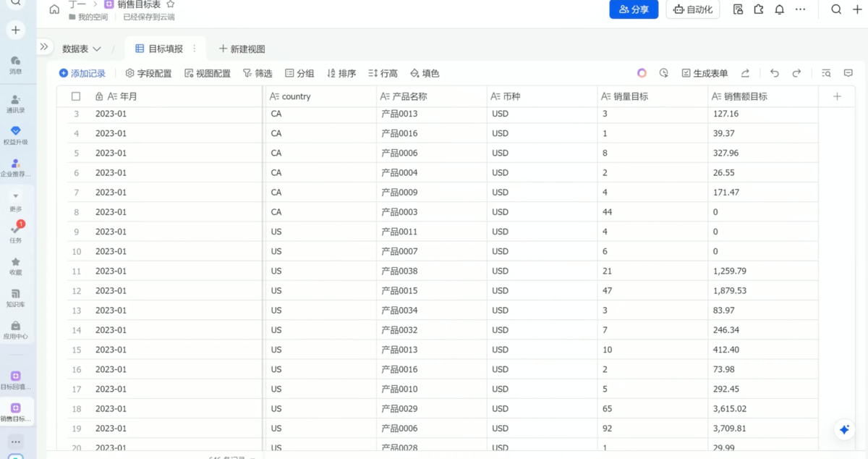Open the notification bell icon
This screenshot has width=868, height=459.
pos(779,9)
